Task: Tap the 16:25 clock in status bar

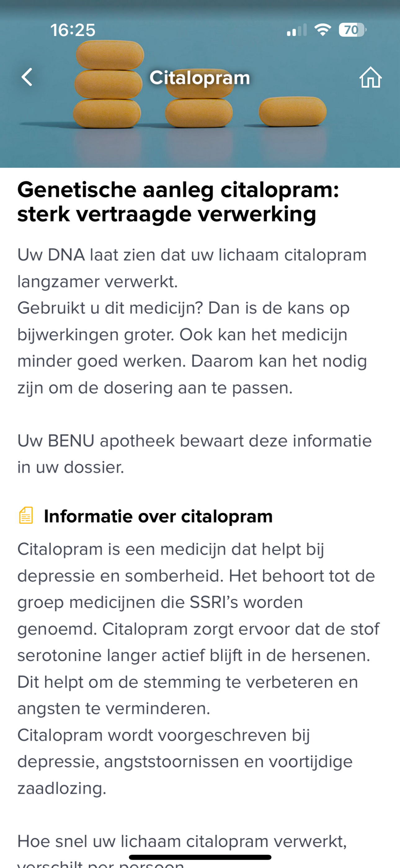Action: click(73, 30)
